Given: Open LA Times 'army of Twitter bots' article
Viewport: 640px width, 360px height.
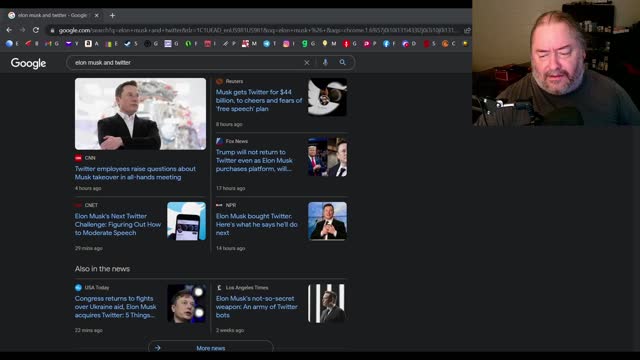Looking at the screenshot, I should coord(257,307).
